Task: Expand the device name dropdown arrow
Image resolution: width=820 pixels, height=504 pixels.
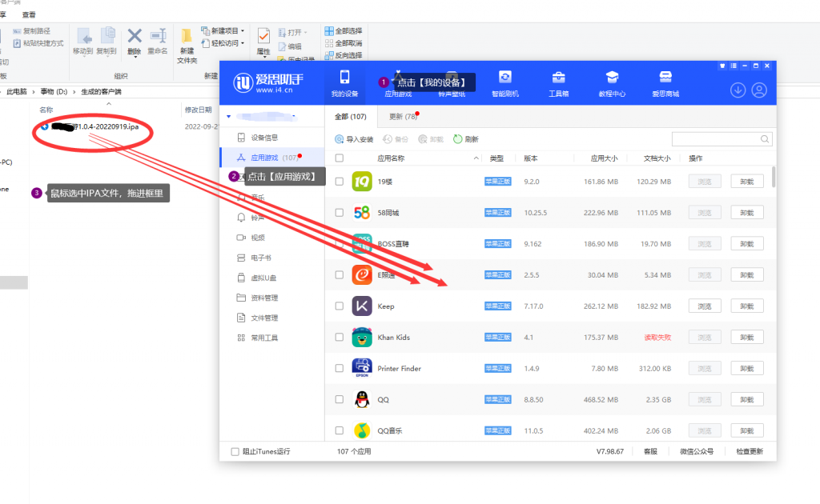Action: [x=228, y=117]
